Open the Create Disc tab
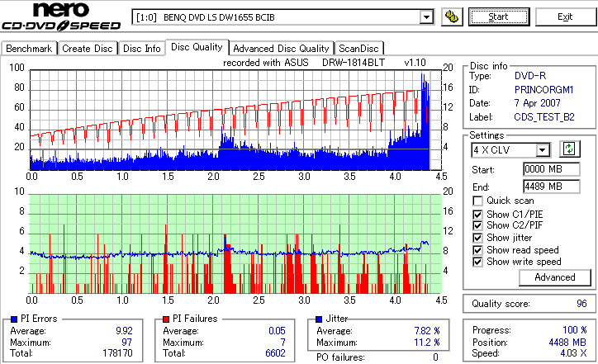This screenshot has width=598, height=364. pos(88,49)
